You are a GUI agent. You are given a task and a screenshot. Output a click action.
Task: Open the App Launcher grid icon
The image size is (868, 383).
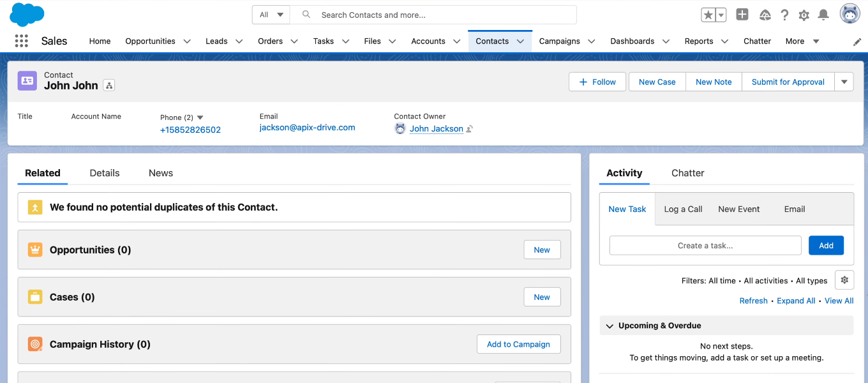pyautogui.click(x=21, y=41)
